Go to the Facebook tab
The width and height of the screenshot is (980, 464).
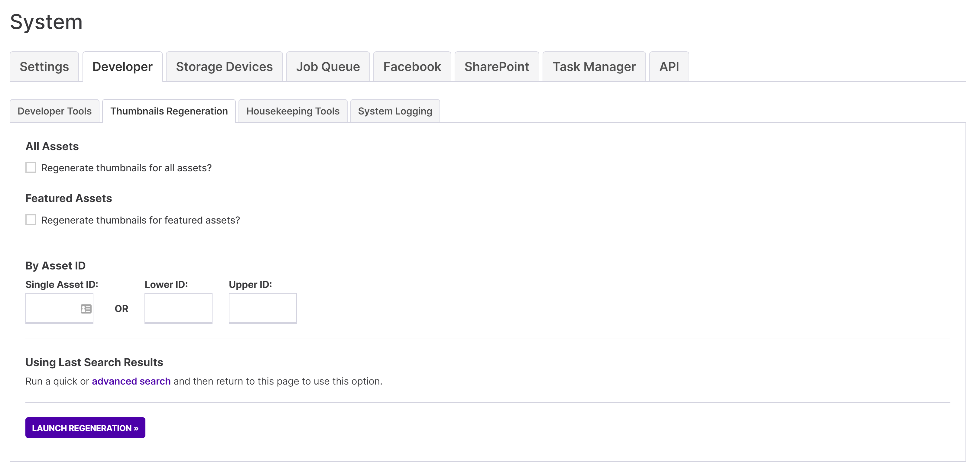coord(412,66)
